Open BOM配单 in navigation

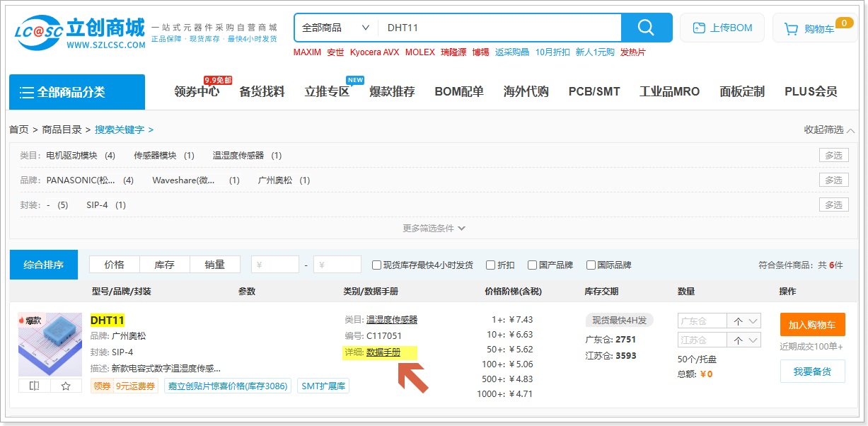pos(459,92)
